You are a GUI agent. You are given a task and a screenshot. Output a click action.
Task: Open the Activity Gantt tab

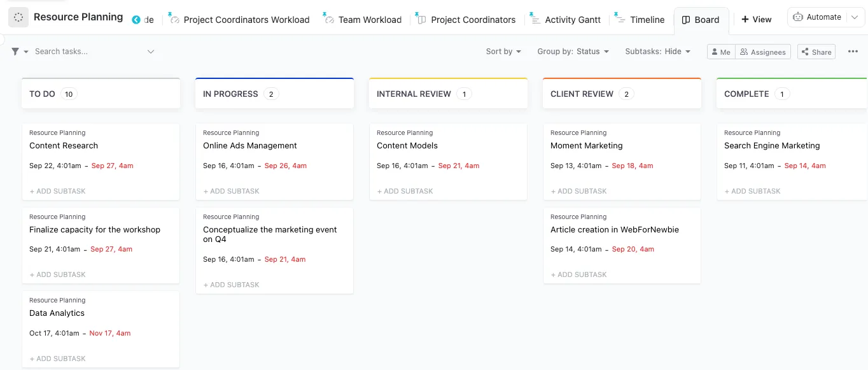(573, 20)
